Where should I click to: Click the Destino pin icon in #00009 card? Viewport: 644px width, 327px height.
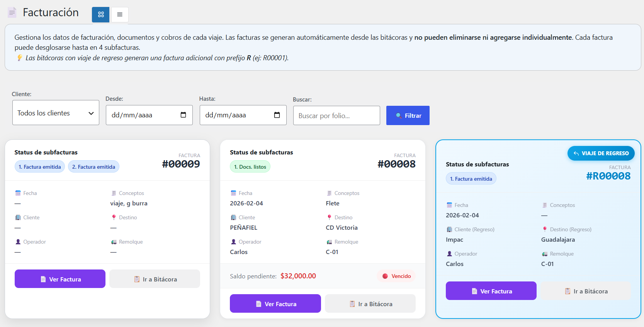(114, 217)
